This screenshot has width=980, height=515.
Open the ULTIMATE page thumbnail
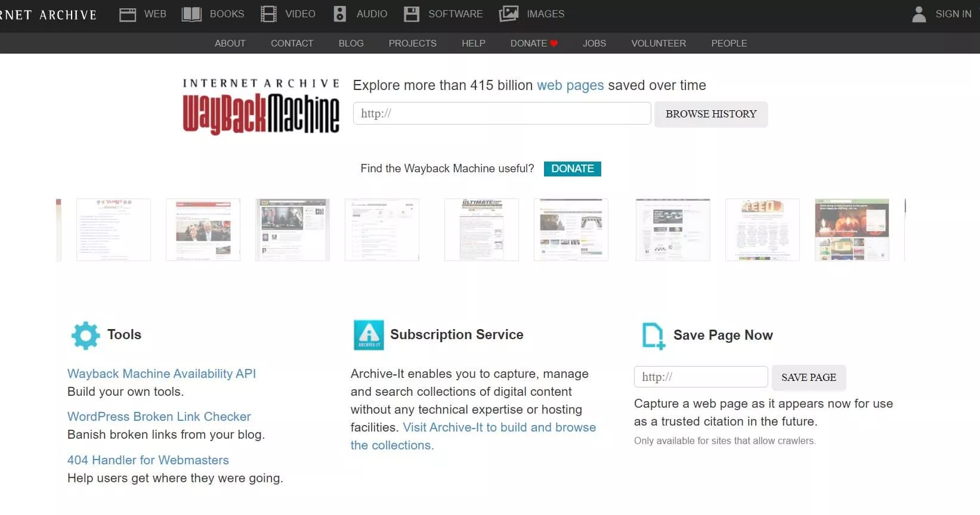(x=481, y=229)
